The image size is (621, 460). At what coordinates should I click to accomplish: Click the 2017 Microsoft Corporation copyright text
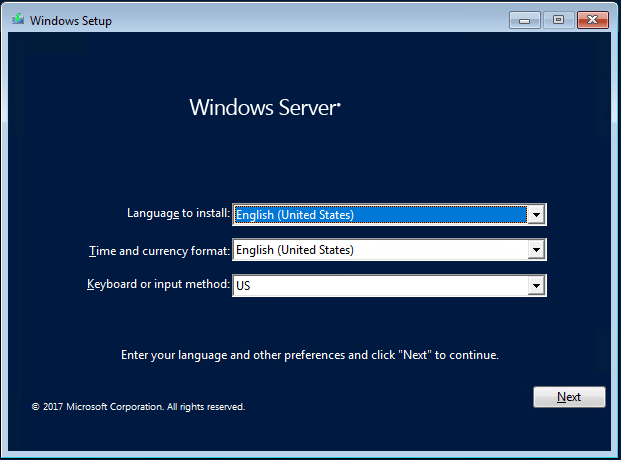click(138, 407)
